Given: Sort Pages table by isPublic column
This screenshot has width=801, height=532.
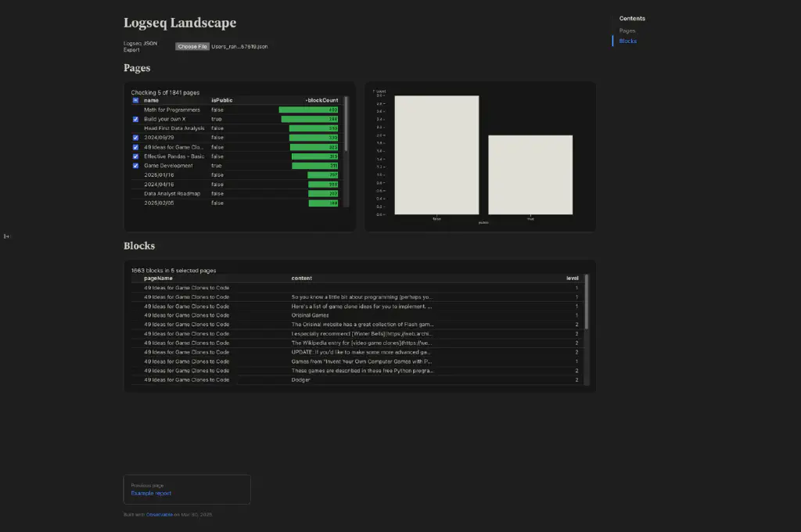Looking at the screenshot, I should (221, 100).
